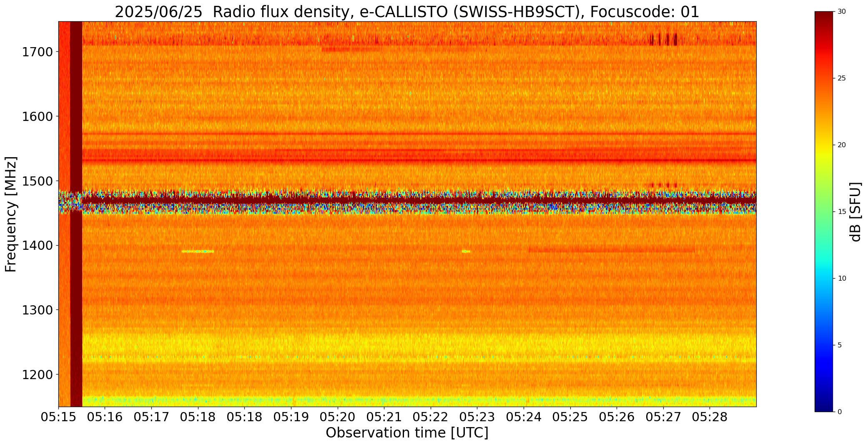Click the 05:23 time tick label

[477, 417]
